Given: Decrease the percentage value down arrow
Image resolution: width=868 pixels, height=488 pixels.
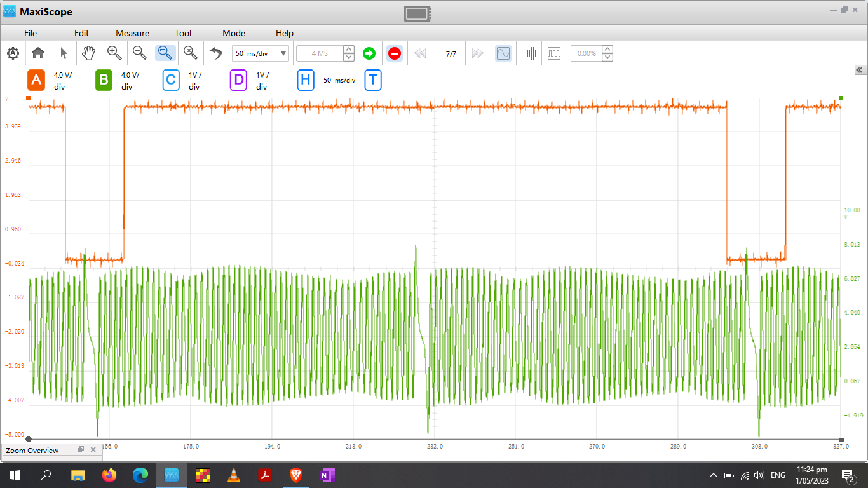Looking at the screenshot, I should tap(607, 57).
